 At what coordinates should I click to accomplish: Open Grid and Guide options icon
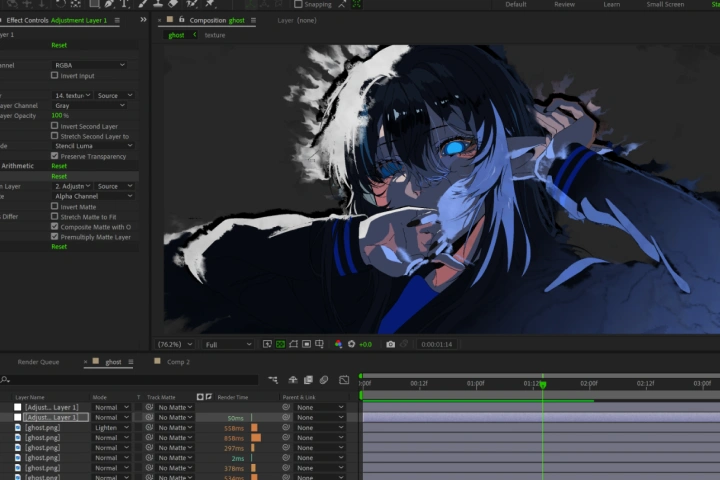(x=319, y=344)
